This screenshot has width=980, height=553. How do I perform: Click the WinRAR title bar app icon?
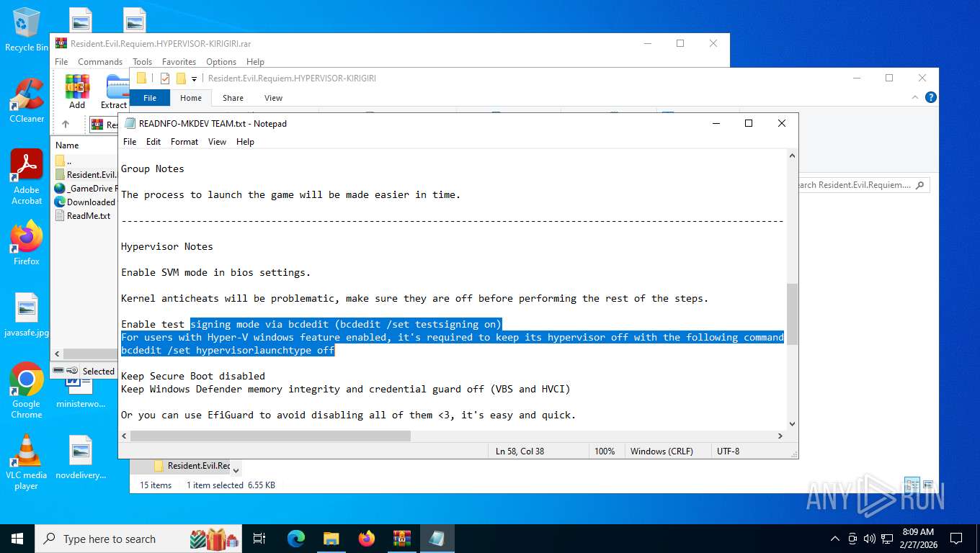coord(61,43)
